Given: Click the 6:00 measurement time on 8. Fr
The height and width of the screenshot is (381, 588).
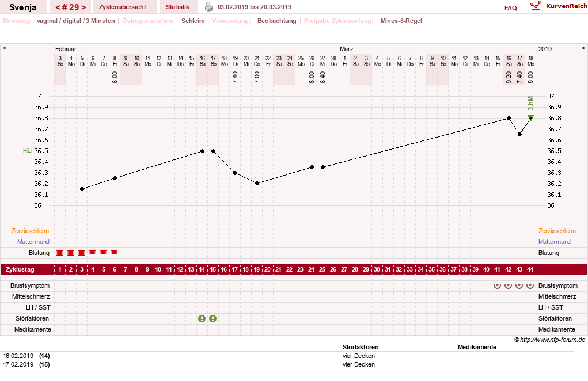Looking at the screenshot, I should click(x=115, y=77).
